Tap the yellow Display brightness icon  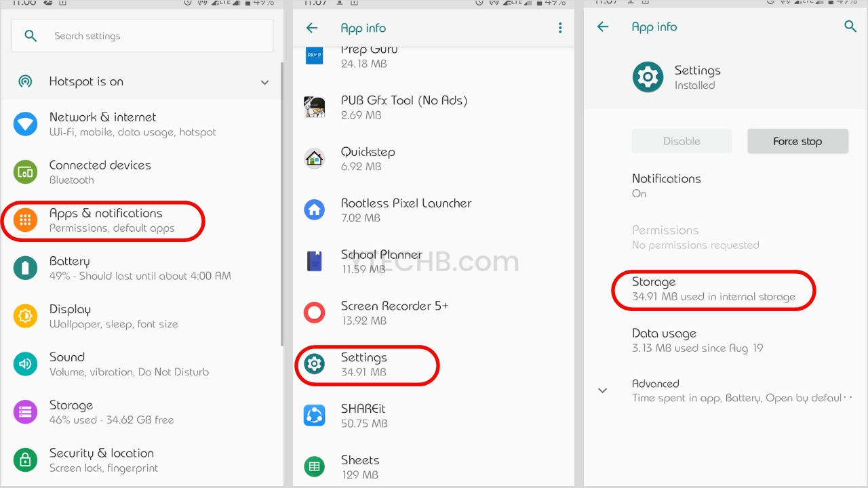(x=26, y=316)
